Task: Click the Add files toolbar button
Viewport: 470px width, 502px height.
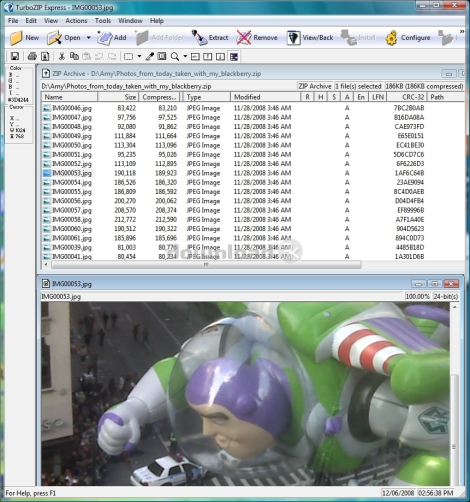Action: coord(112,38)
